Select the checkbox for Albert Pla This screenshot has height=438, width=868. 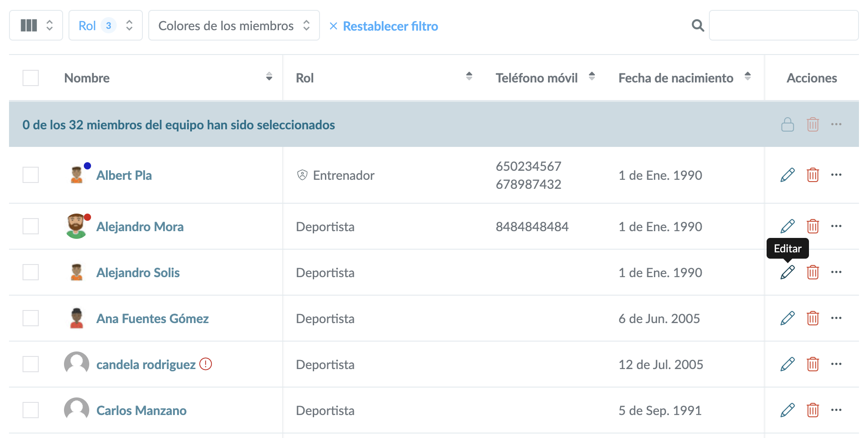click(x=31, y=175)
